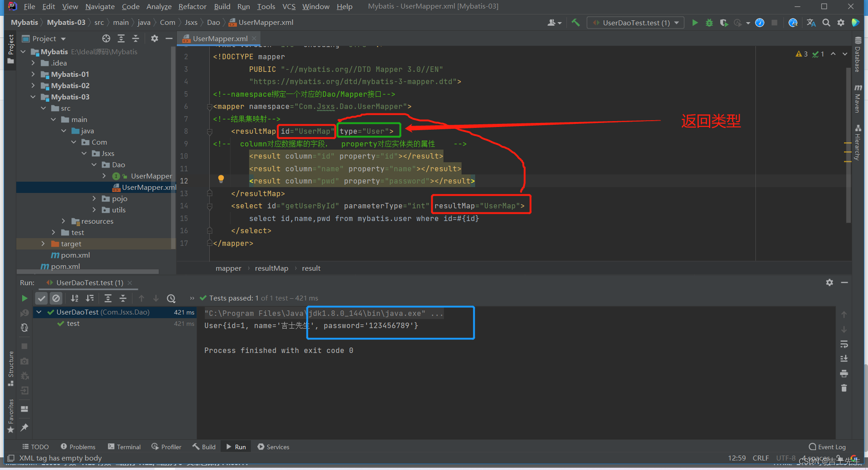Open the Event Log
868x470 pixels.
click(x=827, y=446)
